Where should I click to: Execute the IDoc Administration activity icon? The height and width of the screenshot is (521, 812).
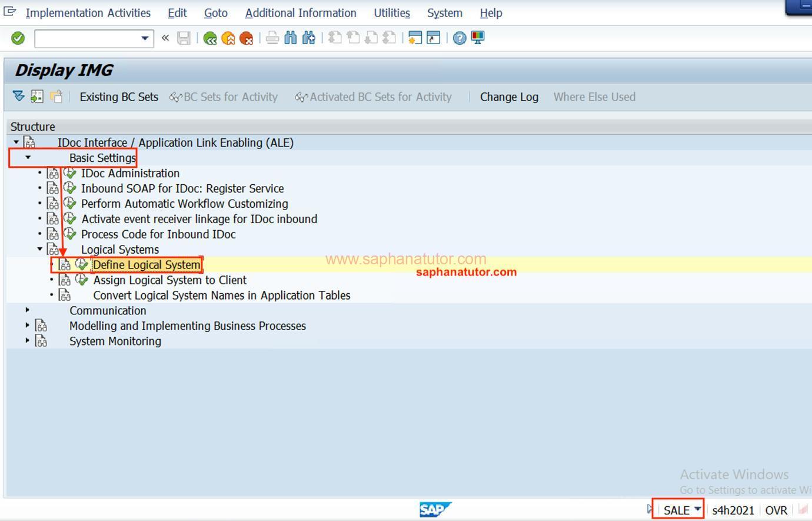[x=70, y=173]
